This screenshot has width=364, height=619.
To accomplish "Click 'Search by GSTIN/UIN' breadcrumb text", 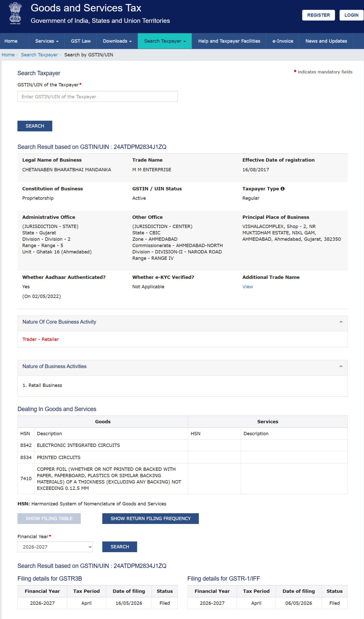I will coord(89,55).
